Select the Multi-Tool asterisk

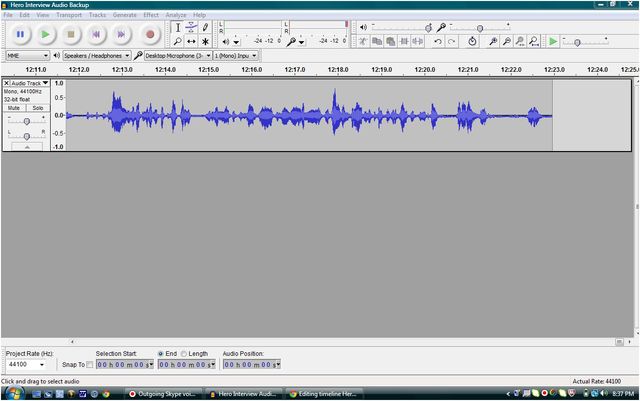(205, 41)
